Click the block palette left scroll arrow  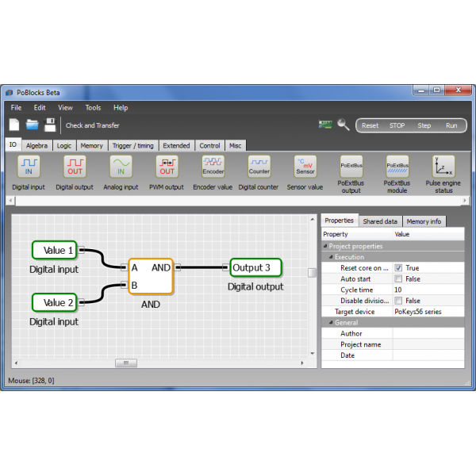tap(10, 201)
